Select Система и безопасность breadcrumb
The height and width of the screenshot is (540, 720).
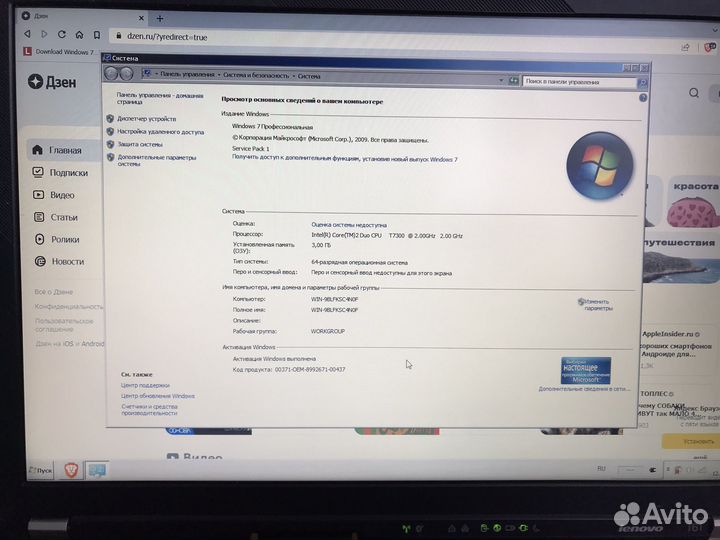[x=256, y=75]
